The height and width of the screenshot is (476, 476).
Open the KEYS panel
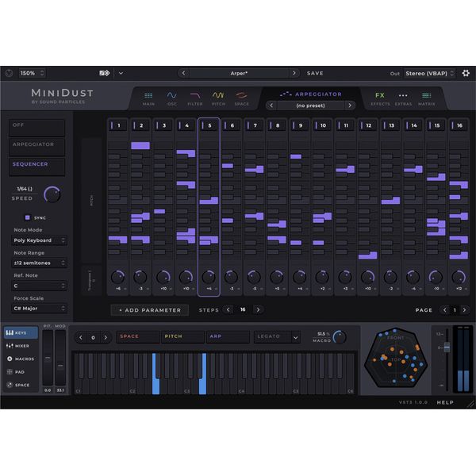21,332
